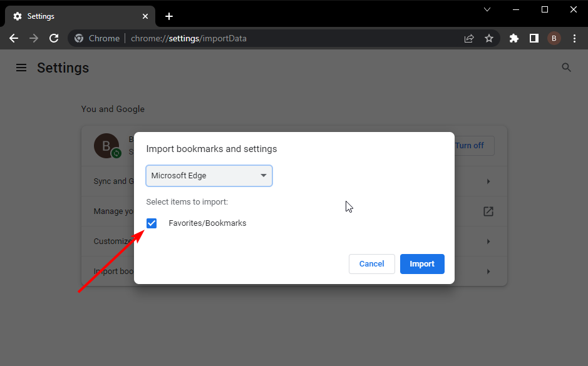The height and width of the screenshot is (366, 588).
Task: Uncheck the Favorites/Bookmarks checkbox
Action: [152, 223]
